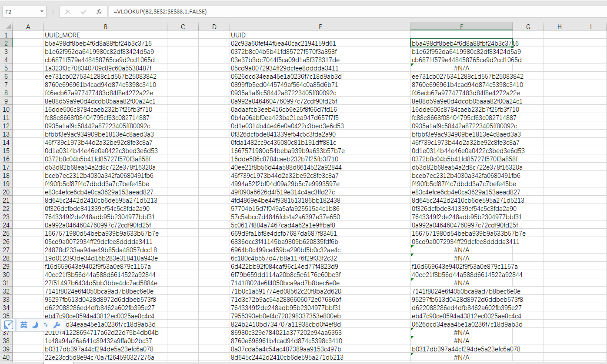Open IME settings via the wrench icon
This screenshot has width=607, height=364.
[56, 325]
